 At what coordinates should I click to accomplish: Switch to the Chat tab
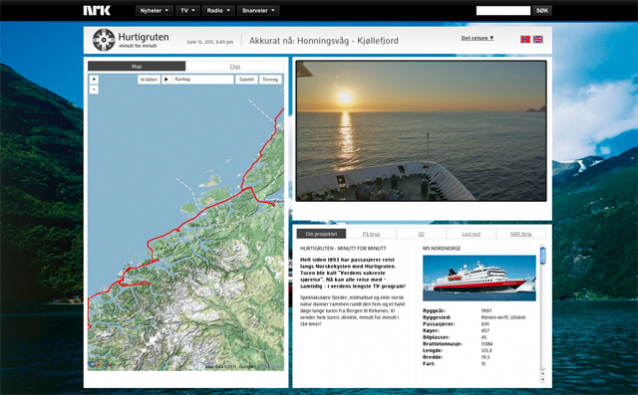[x=235, y=66]
